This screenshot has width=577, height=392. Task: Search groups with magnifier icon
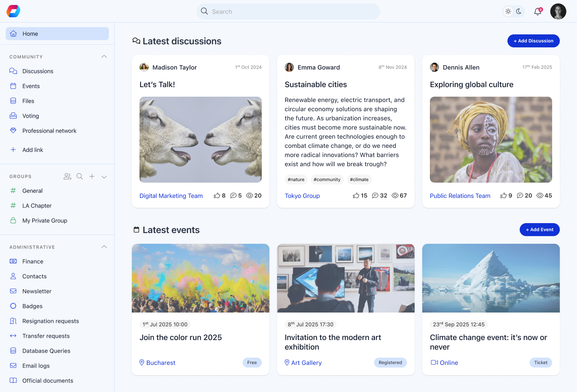(79, 177)
